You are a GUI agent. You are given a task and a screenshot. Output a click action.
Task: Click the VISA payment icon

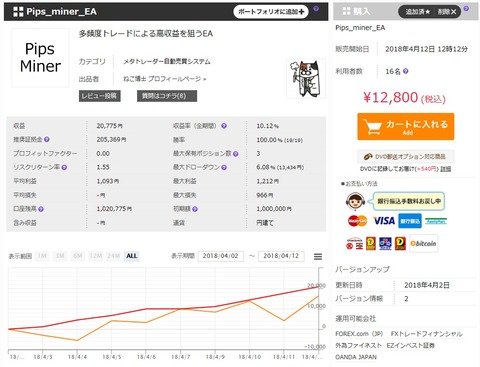point(384,221)
